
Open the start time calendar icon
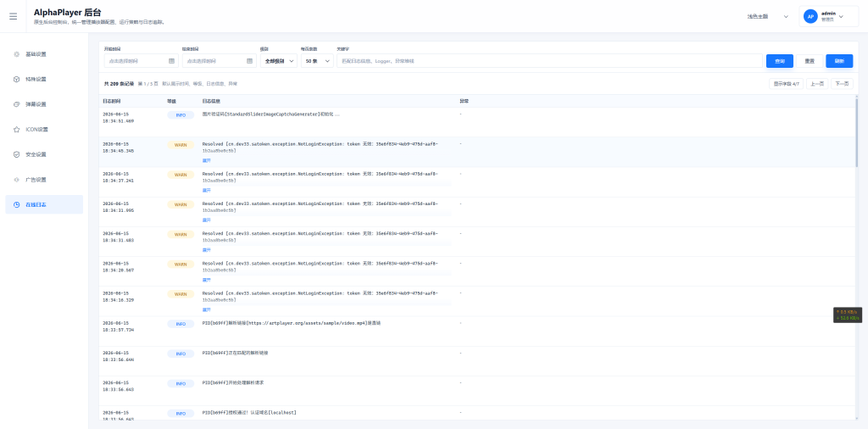click(171, 61)
